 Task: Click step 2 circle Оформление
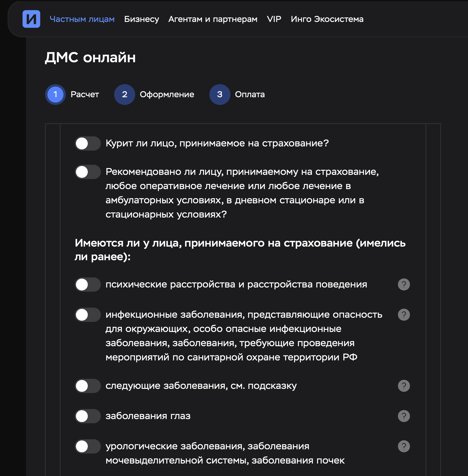(x=125, y=95)
